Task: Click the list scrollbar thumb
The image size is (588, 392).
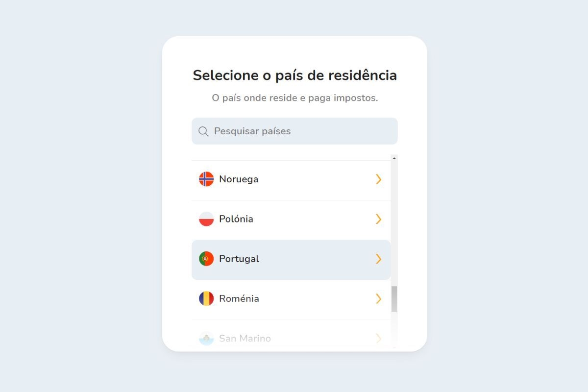Action: [394, 299]
